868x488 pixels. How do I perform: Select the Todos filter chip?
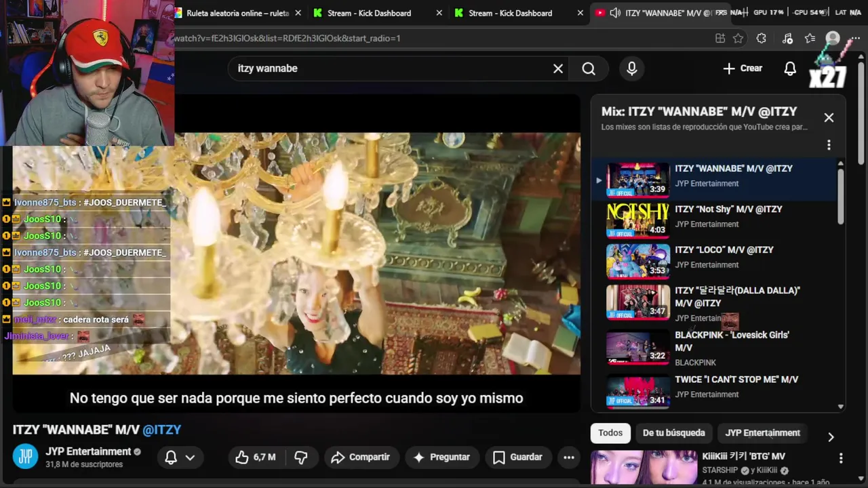coord(610,433)
